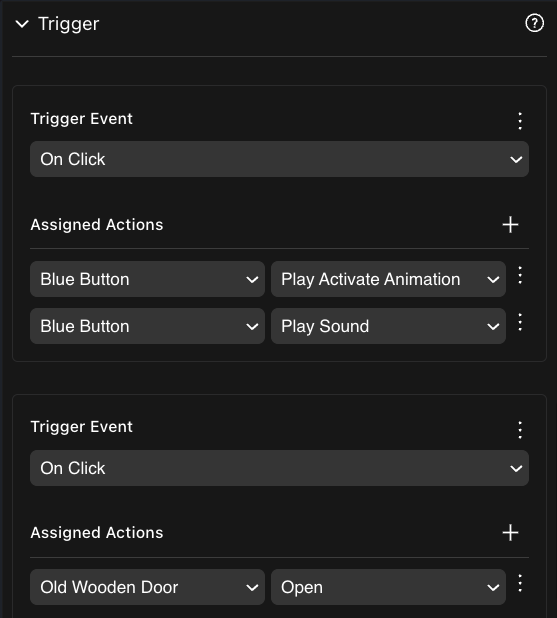Click the second Assigned Actions heading
557x618 pixels.
click(97, 532)
